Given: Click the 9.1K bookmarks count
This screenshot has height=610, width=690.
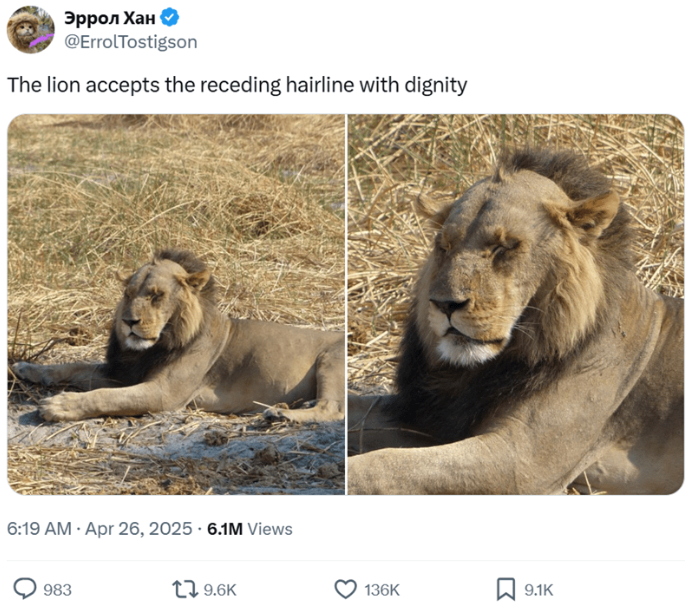Looking at the screenshot, I should [x=539, y=590].
